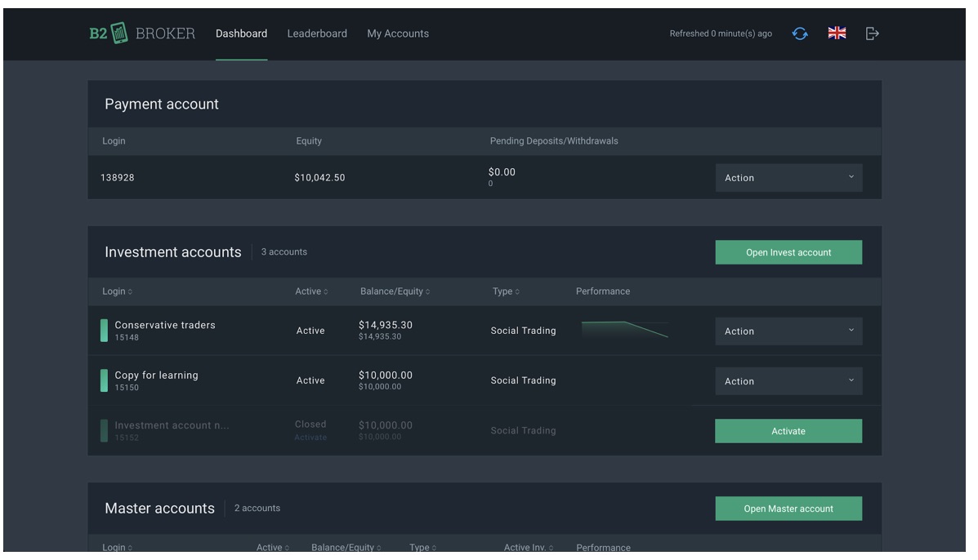
Task: Sort investment accounts by Login column
Action: [x=117, y=291]
